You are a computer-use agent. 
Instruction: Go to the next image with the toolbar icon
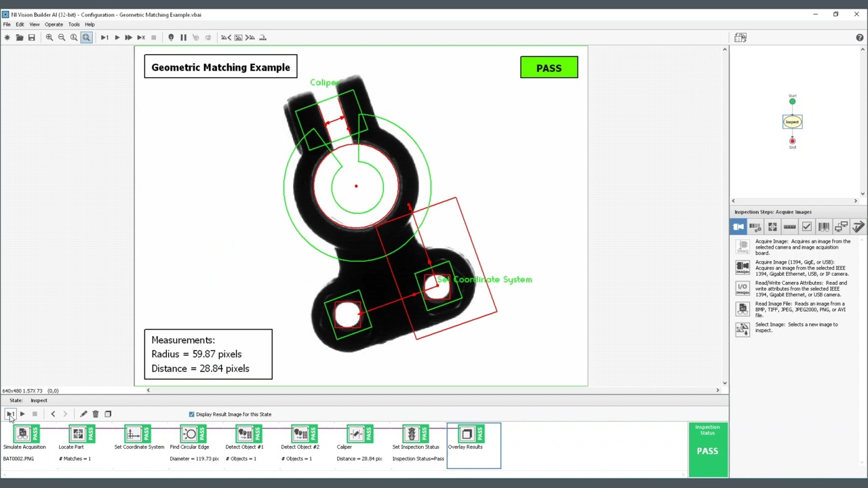click(250, 37)
